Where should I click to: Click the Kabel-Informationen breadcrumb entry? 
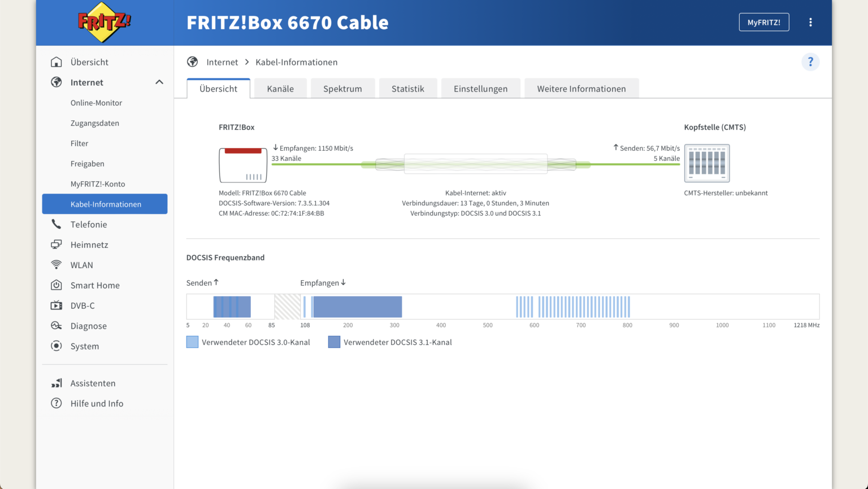click(x=296, y=62)
